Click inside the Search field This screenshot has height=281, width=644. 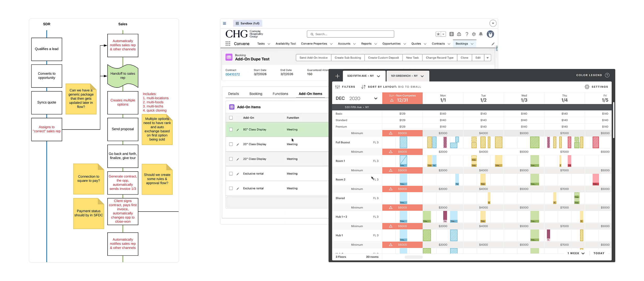(x=350, y=34)
